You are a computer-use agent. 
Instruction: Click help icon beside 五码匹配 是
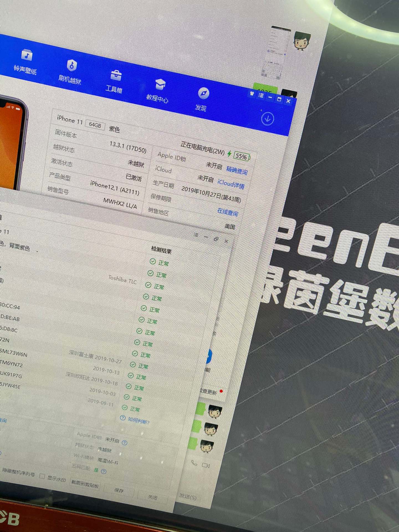pyautogui.click(x=104, y=471)
